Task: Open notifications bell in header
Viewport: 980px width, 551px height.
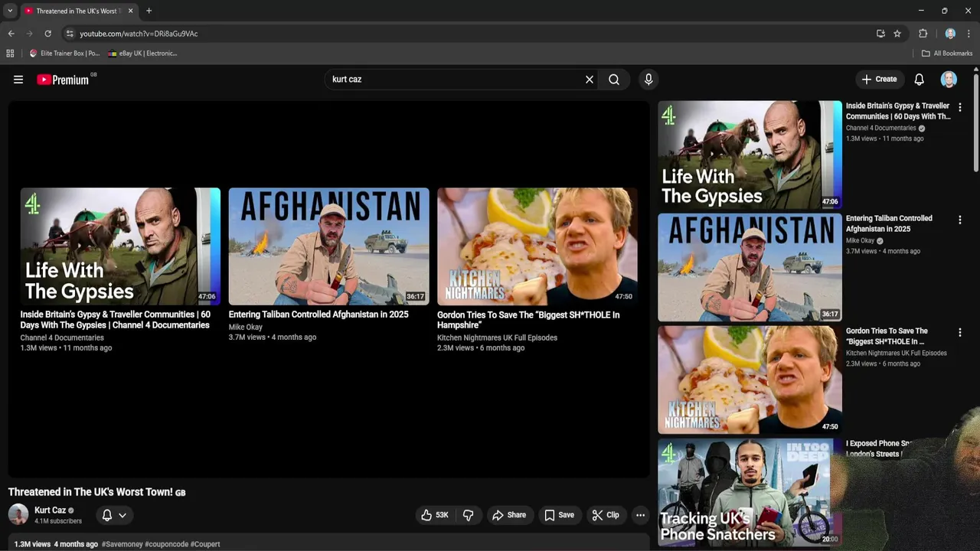Action: tap(920, 80)
